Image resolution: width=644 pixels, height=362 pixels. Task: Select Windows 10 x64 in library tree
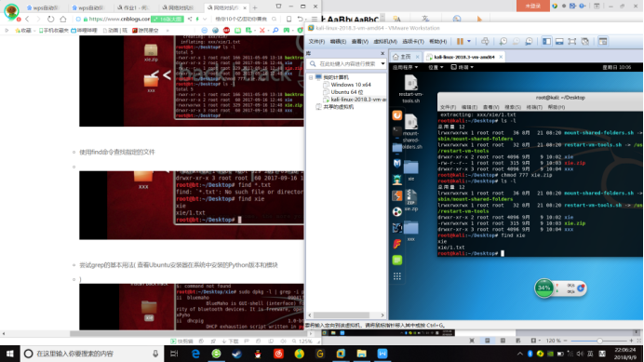[x=351, y=85]
